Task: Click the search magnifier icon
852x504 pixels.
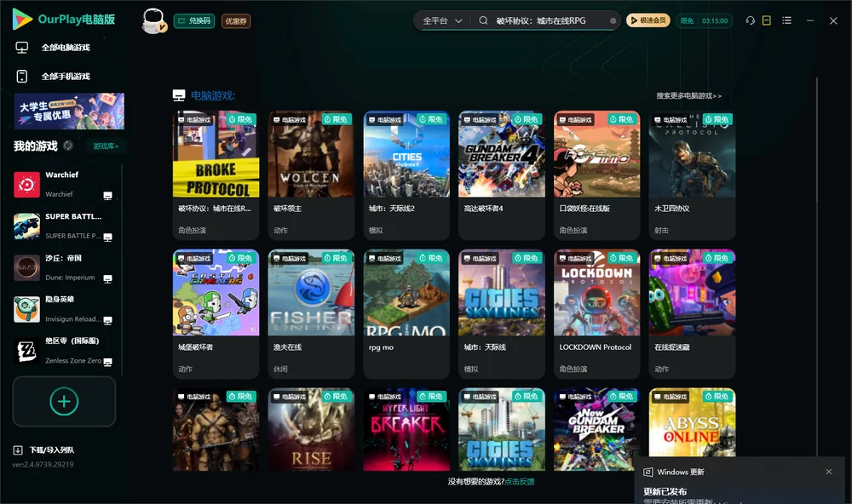Action: (x=483, y=20)
